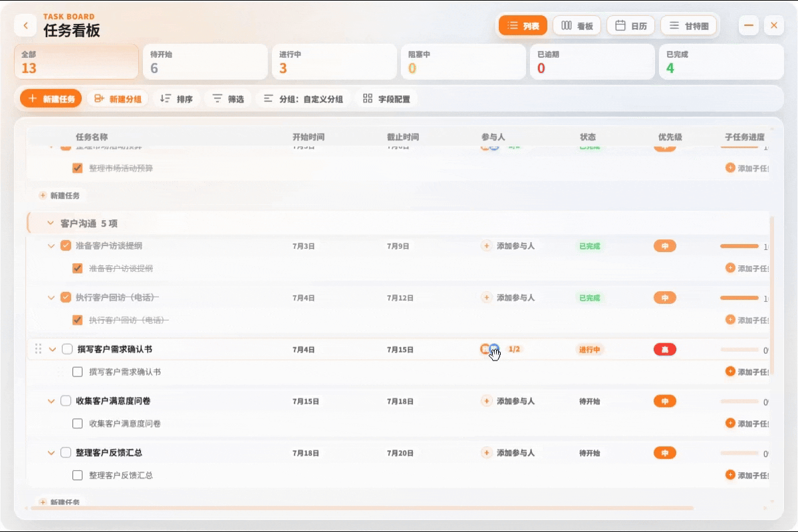The width and height of the screenshot is (798, 532).
Task: Check 撰写客户需求确认书 subtask checkbox
Action: click(77, 372)
